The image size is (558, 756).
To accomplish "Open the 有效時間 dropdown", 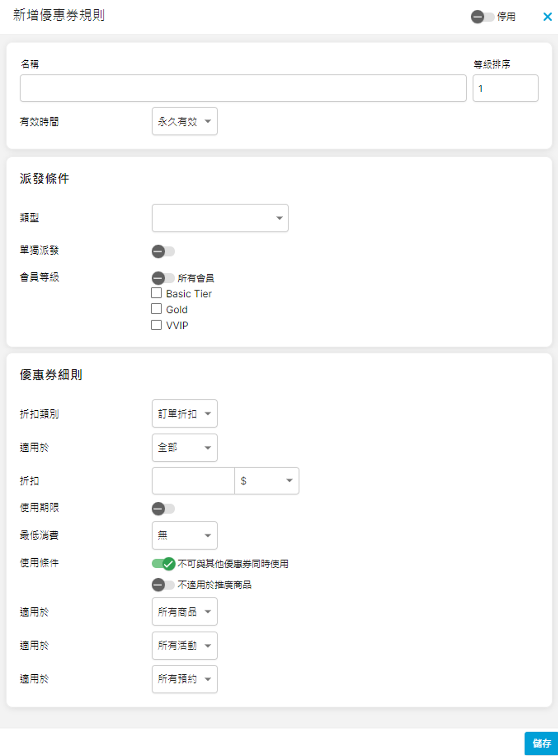I will tap(184, 121).
